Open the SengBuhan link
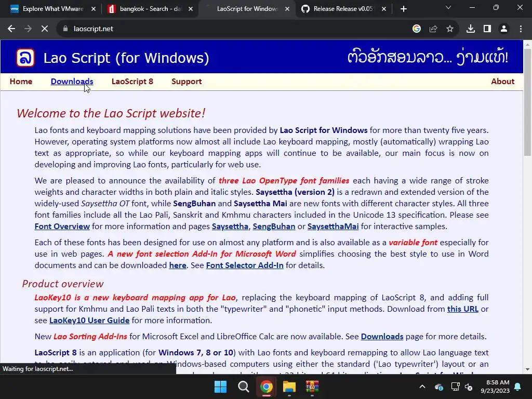This screenshot has width=532, height=399. pyautogui.click(x=274, y=227)
